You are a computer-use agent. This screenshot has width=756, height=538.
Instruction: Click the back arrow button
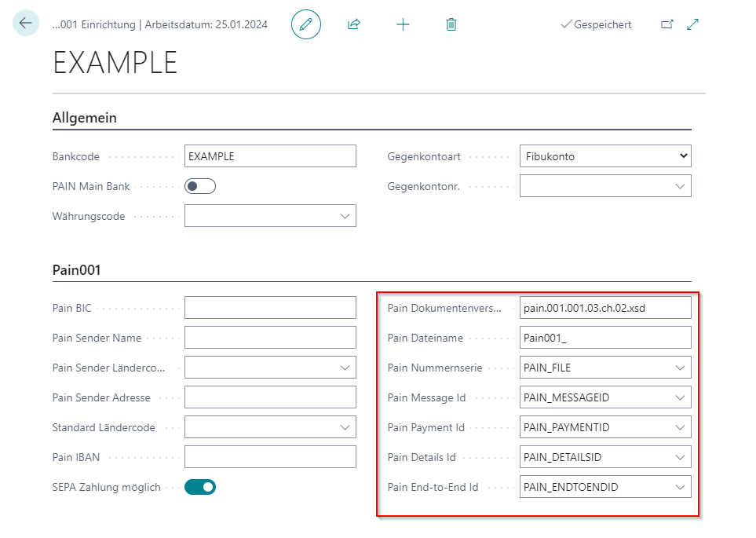tap(26, 24)
